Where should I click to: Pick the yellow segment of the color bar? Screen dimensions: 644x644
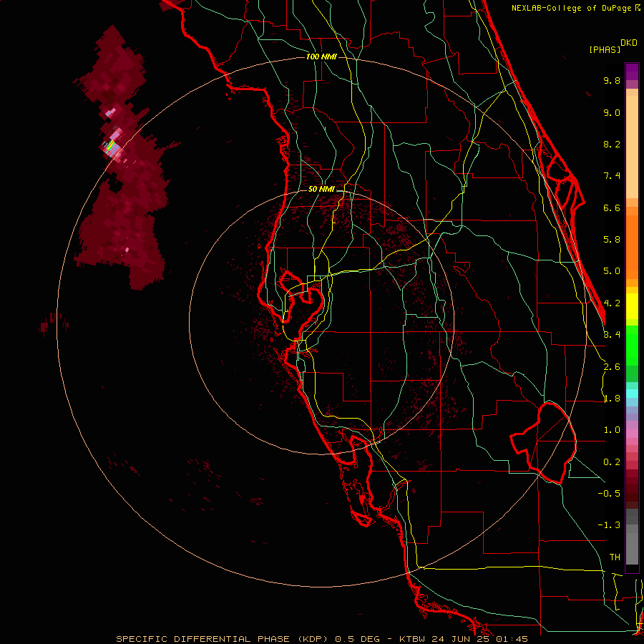632,306
